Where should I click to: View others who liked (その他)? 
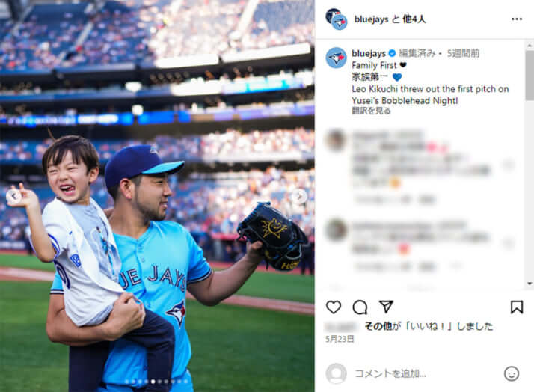point(378,326)
